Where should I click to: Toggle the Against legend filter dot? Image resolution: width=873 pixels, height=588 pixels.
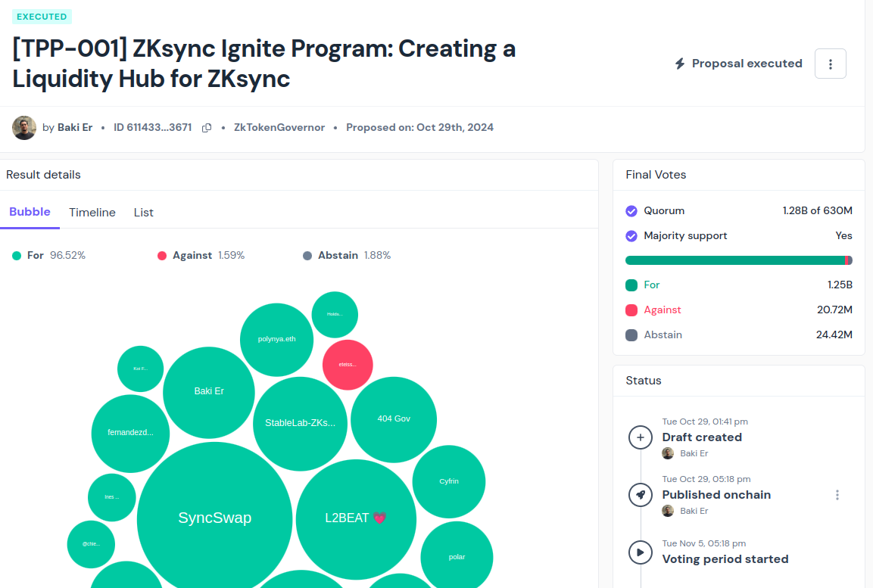point(162,256)
